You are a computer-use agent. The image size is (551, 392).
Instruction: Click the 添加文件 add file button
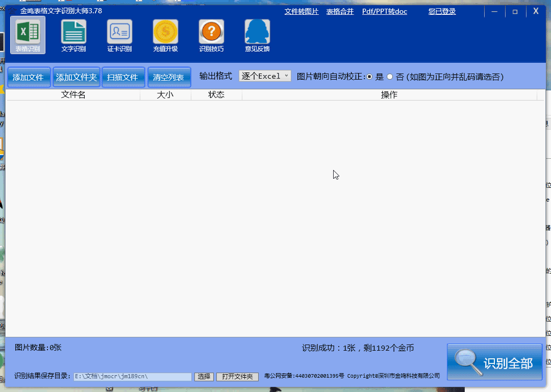click(29, 77)
